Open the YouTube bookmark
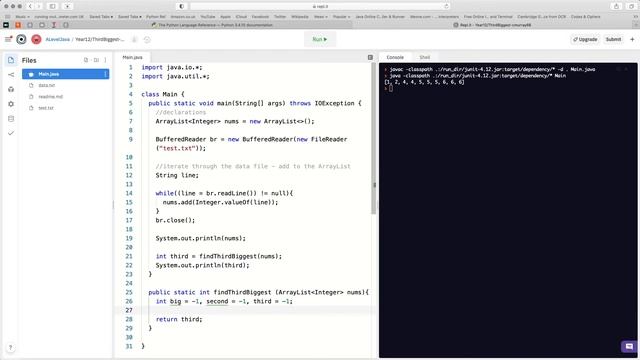The width and height of the screenshot is (640, 360). pos(208,17)
